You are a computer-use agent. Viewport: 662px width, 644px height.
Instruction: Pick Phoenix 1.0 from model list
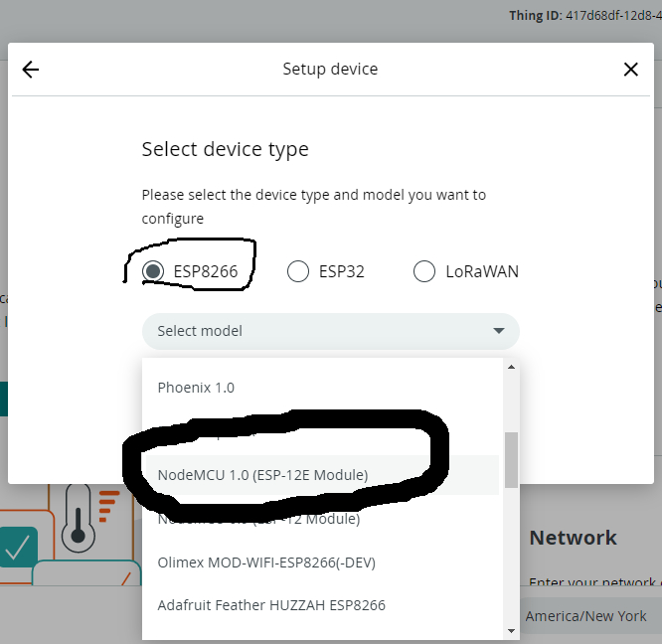[x=321, y=388]
